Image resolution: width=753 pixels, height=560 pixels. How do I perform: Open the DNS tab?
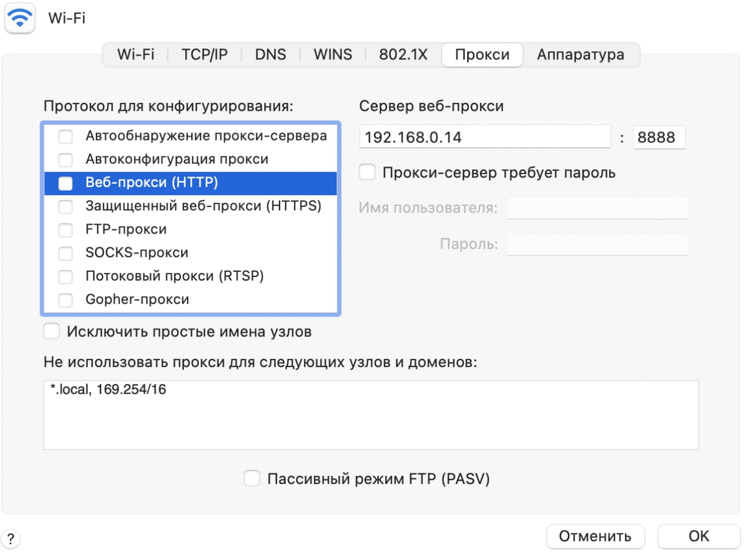coord(271,55)
